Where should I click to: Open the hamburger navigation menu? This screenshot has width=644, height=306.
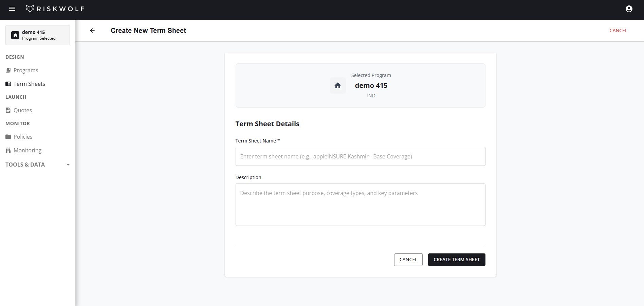(12, 9)
